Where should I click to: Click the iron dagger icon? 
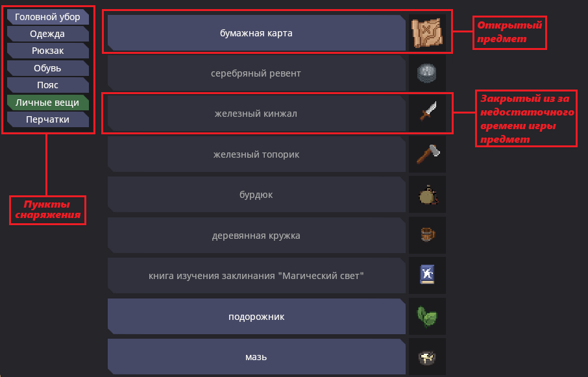coord(427,114)
